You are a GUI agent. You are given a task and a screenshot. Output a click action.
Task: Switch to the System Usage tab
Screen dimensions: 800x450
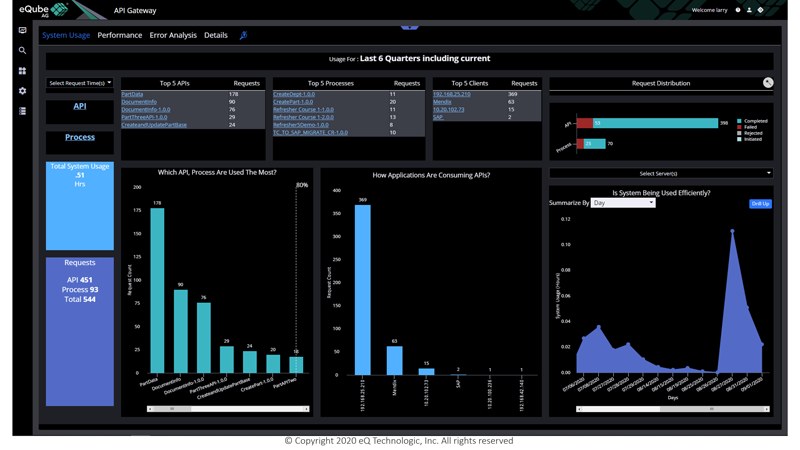point(66,35)
